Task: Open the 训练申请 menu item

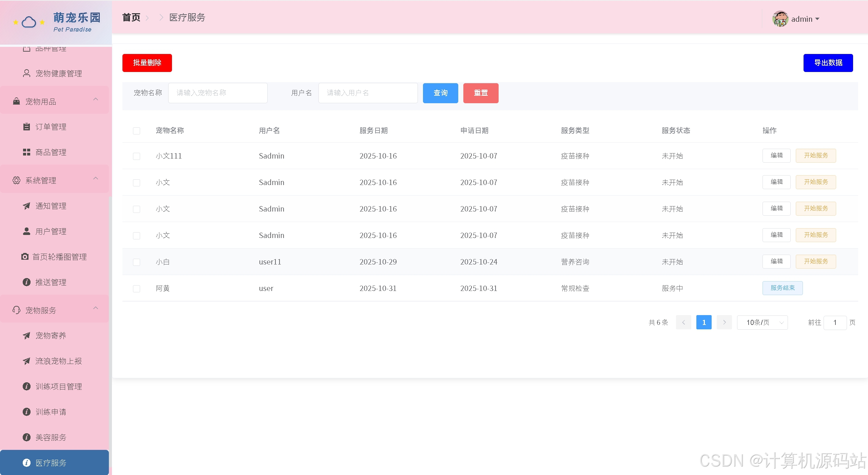Action: pos(54,412)
